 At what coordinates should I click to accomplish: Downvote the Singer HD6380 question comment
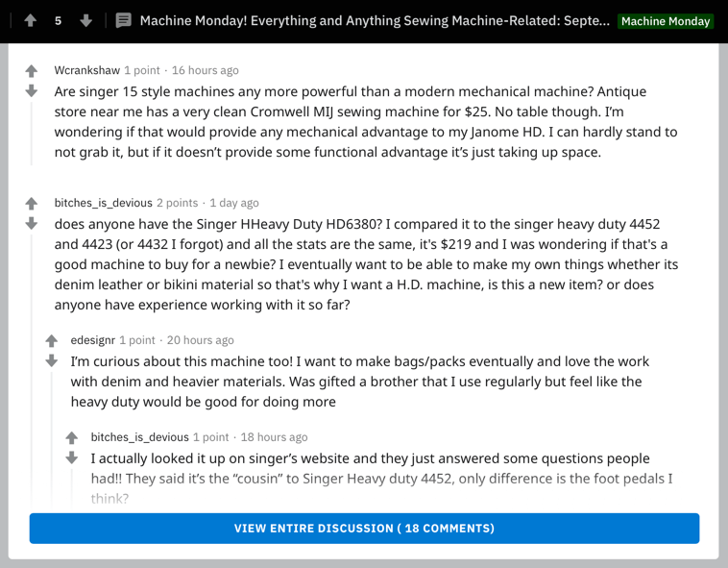tap(31, 223)
